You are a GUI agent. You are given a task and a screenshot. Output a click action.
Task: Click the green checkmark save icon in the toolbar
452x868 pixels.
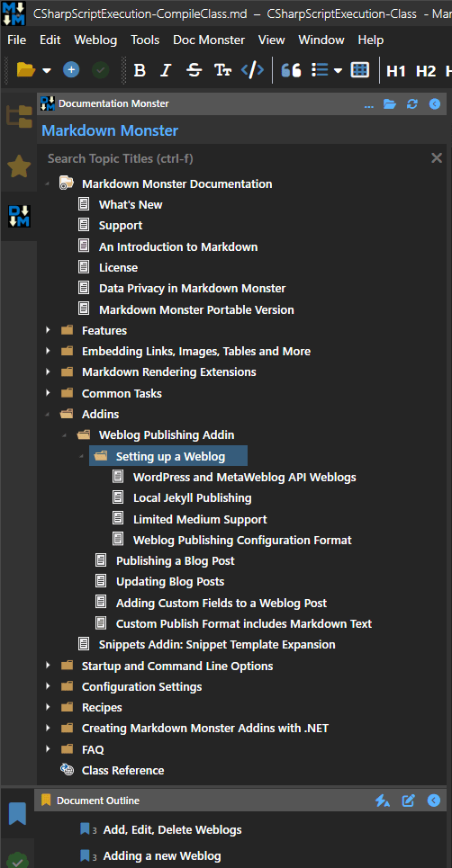pos(100,70)
